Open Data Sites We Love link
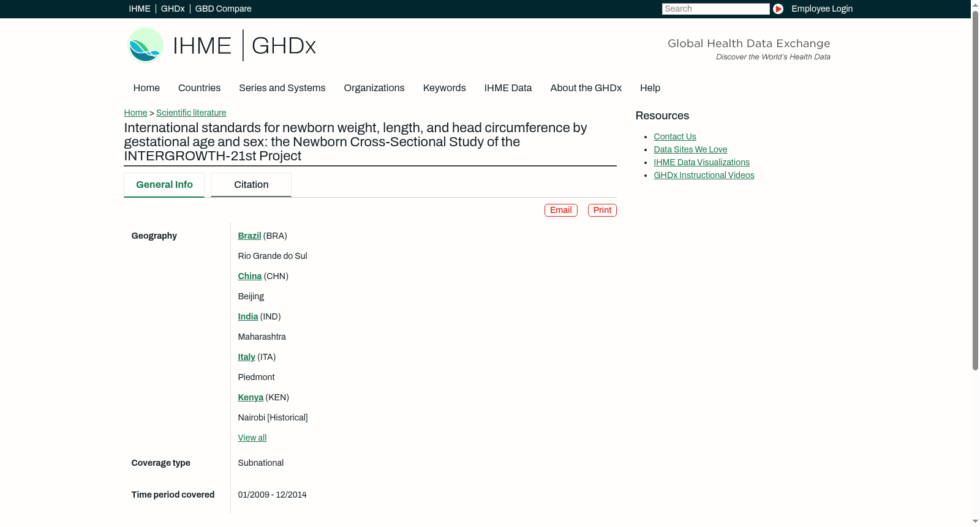The image size is (980, 527). [x=690, y=149]
